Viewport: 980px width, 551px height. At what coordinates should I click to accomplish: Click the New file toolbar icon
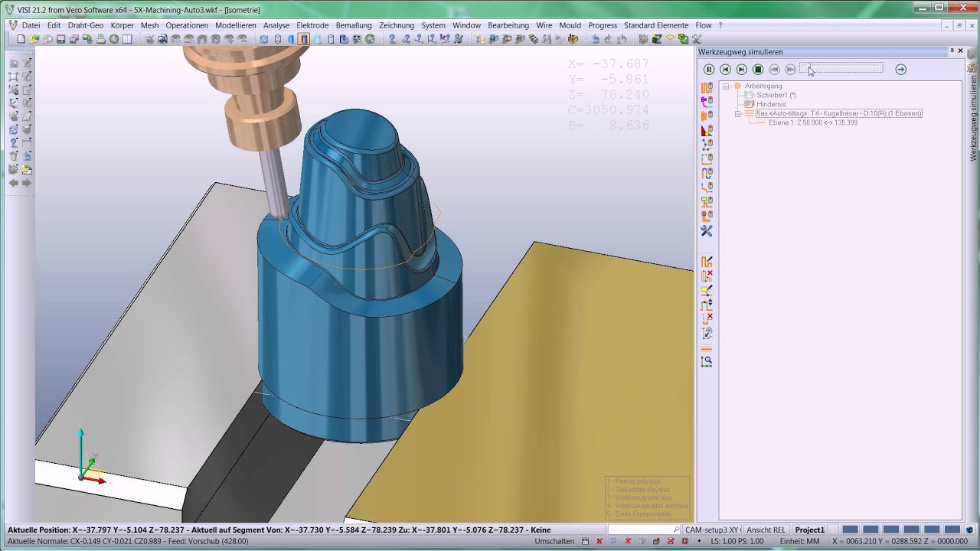click(x=21, y=39)
